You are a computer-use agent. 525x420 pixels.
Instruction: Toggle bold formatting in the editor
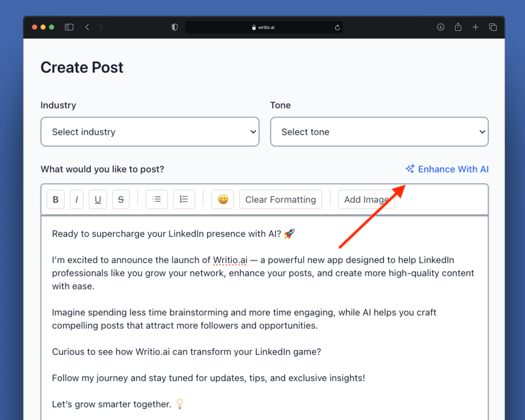click(56, 199)
